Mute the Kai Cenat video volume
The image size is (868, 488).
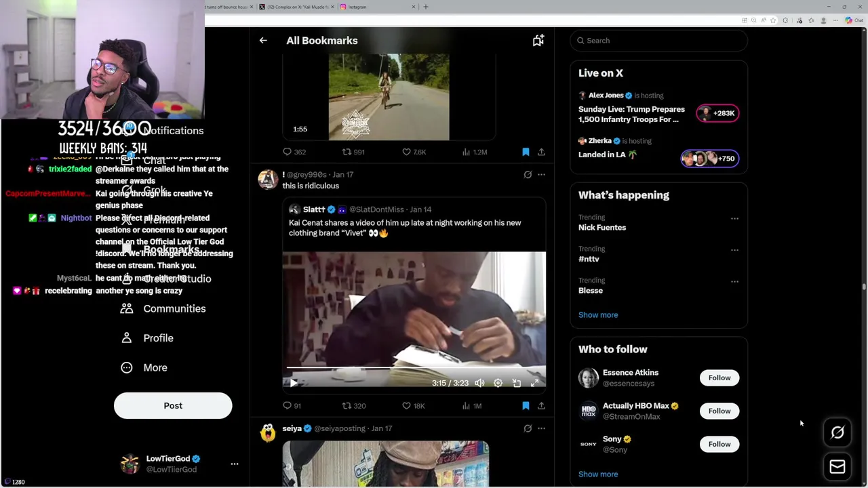479,383
